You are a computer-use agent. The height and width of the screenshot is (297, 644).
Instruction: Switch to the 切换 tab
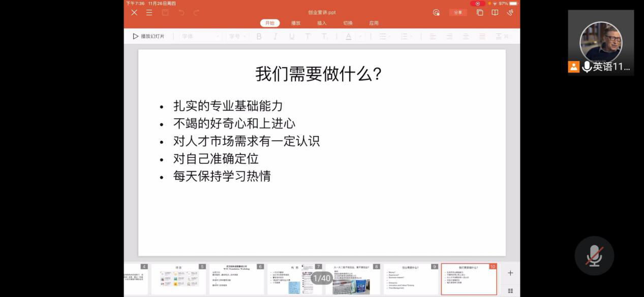tap(348, 23)
